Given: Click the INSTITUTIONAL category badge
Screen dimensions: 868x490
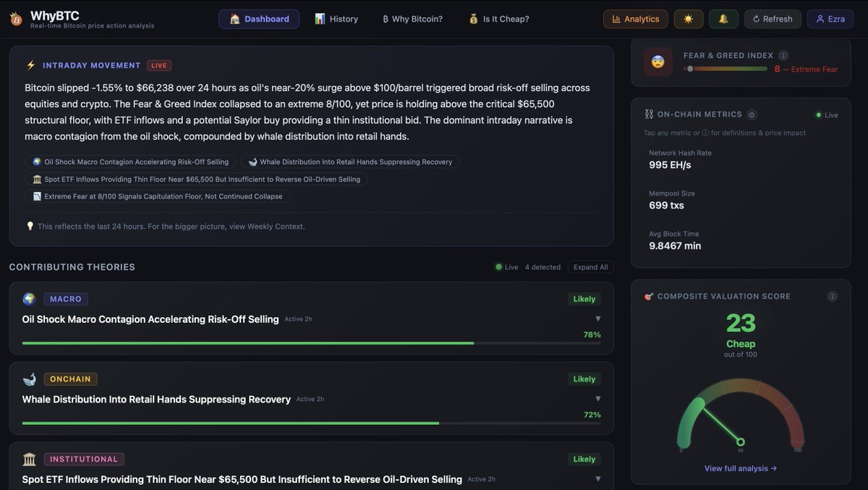Looking at the screenshot, I should (x=84, y=459).
